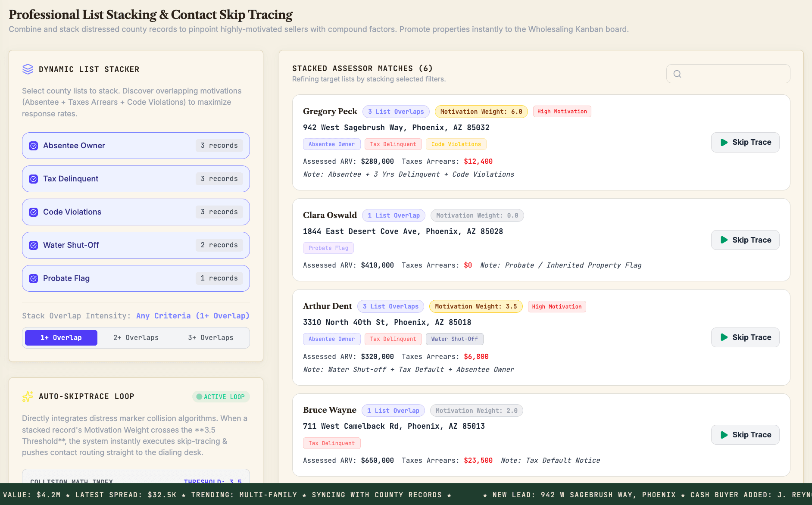This screenshot has height=505, width=812.
Task: Click the New Lead ticker entry
Action: click(584, 495)
